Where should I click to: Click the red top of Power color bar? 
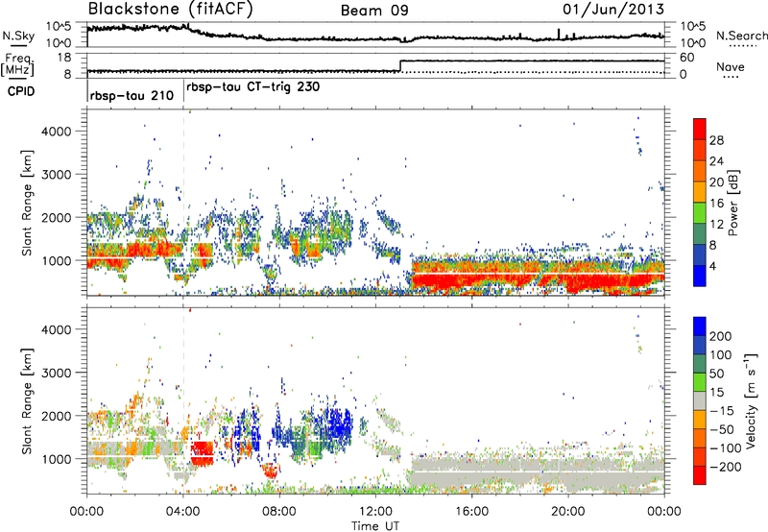pyautogui.click(x=700, y=129)
